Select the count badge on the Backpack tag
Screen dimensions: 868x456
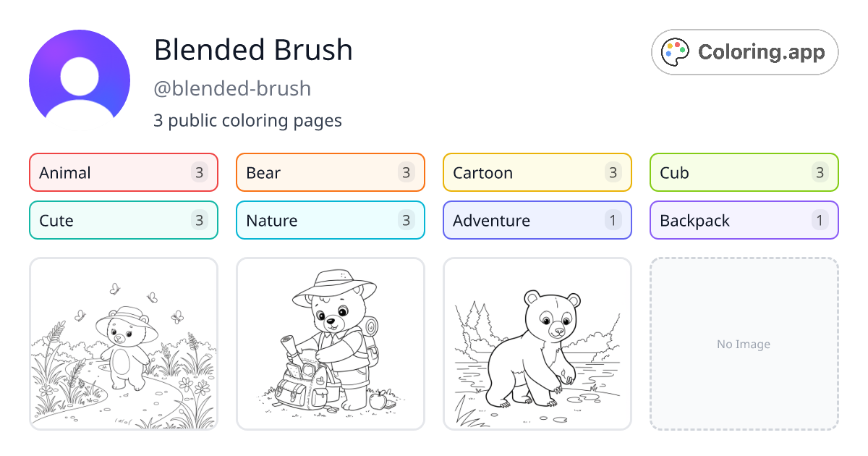820,220
